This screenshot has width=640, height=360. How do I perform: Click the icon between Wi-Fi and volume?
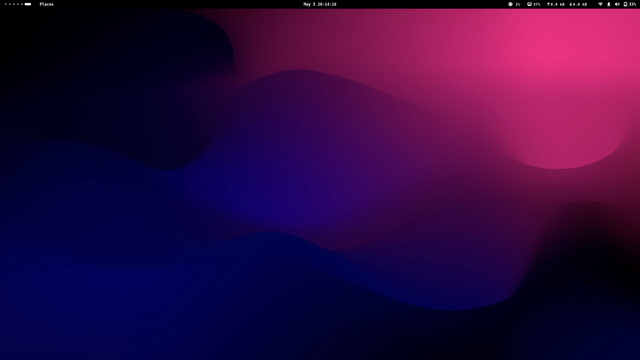609,4
